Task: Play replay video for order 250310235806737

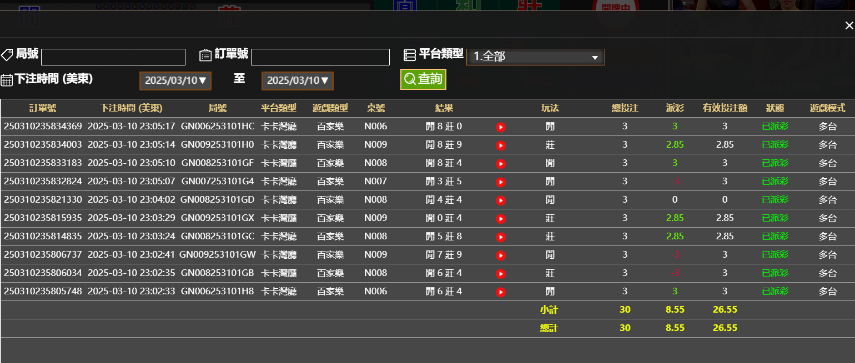Action: (501, 256)
